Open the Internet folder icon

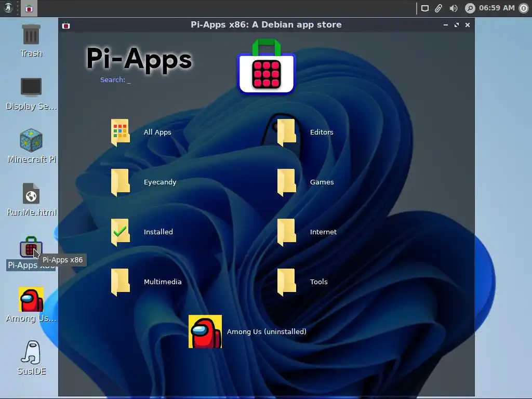[287, 232]
